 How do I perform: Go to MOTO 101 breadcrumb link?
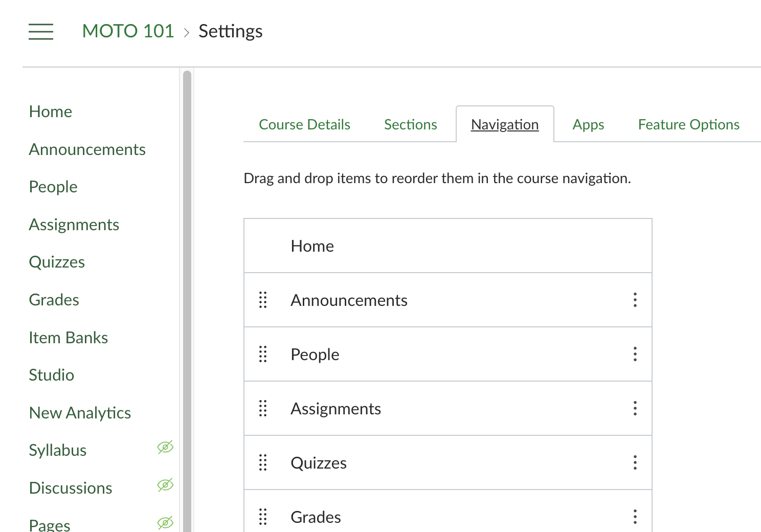(x=128, y=31)
